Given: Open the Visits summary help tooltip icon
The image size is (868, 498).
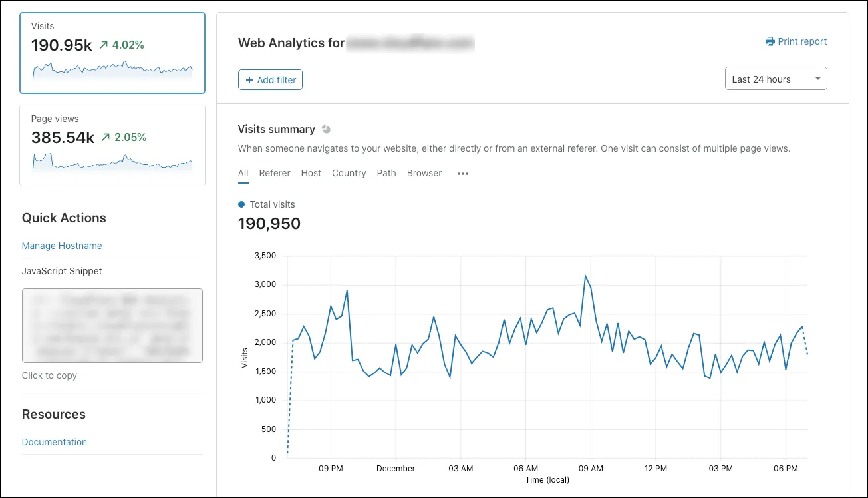Looking at the screenshot, I should (326, 129).
